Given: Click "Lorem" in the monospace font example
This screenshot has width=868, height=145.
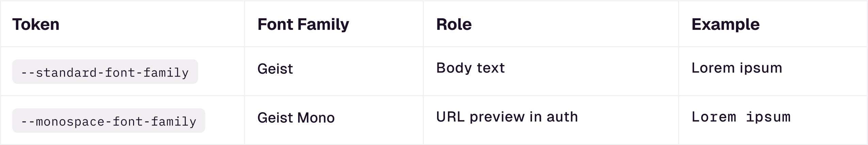Looking at the screenshot, I should [714, 117].
